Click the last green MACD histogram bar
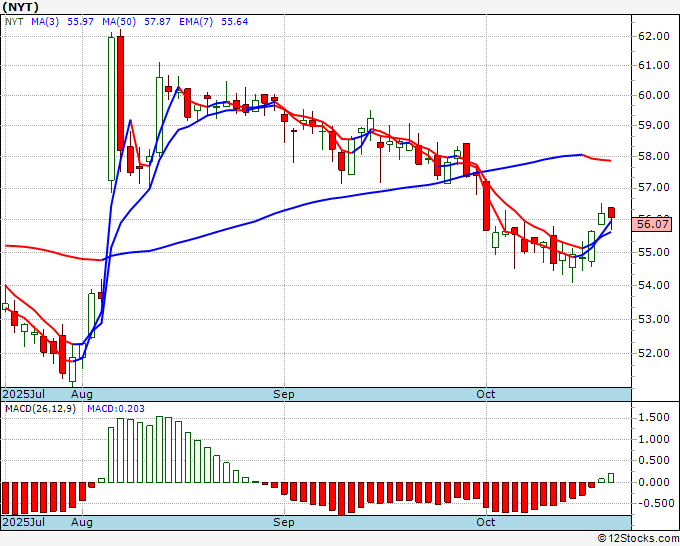The image size is (680, 546). 611,478
